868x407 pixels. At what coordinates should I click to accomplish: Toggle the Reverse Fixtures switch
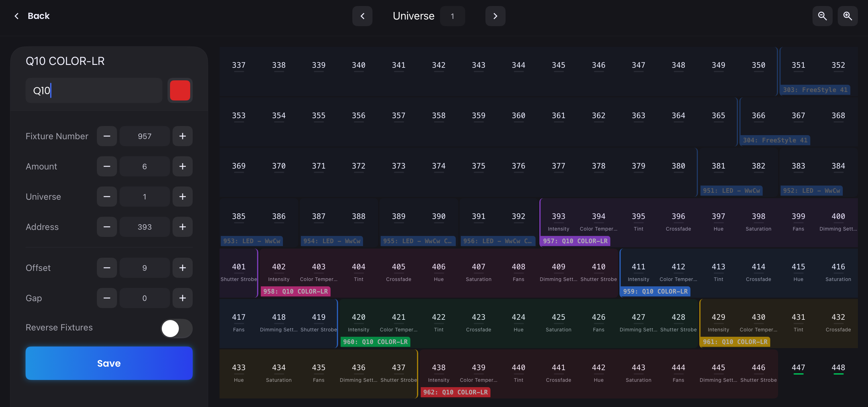click(x=177, y=328)
